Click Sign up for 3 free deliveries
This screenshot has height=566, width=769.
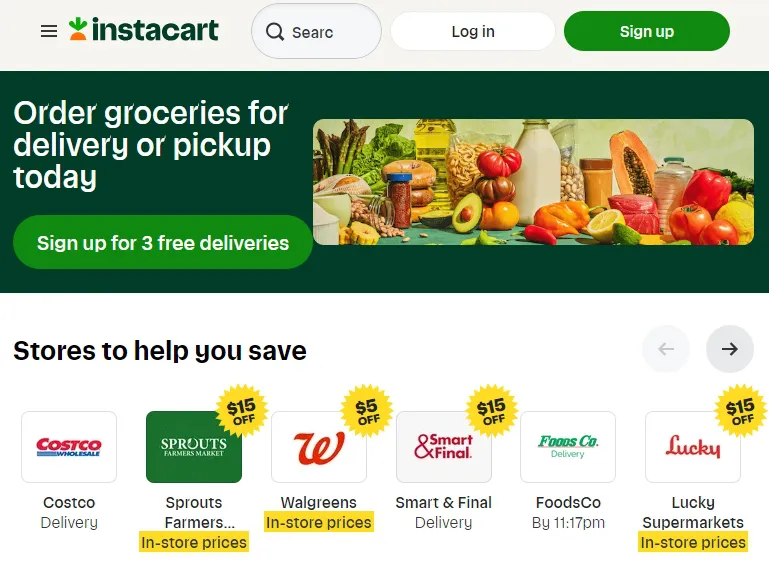click(163, 242)
